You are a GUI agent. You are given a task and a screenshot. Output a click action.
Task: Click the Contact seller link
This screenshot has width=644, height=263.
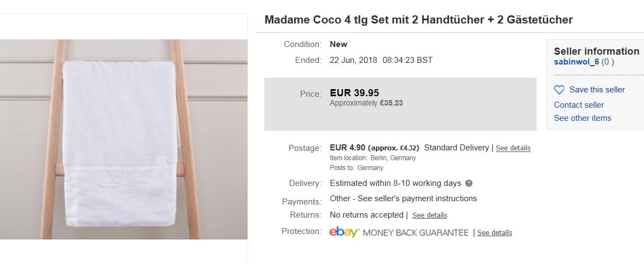(579, 105)
